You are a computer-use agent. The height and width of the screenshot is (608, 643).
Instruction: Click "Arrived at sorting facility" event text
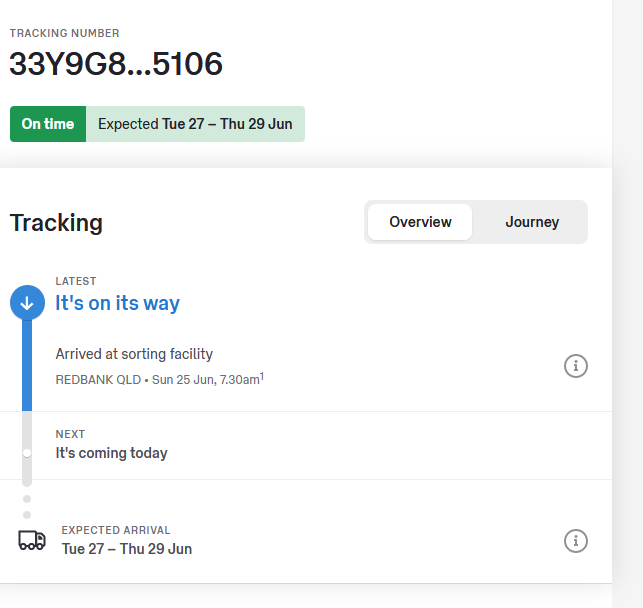point(134,354)
